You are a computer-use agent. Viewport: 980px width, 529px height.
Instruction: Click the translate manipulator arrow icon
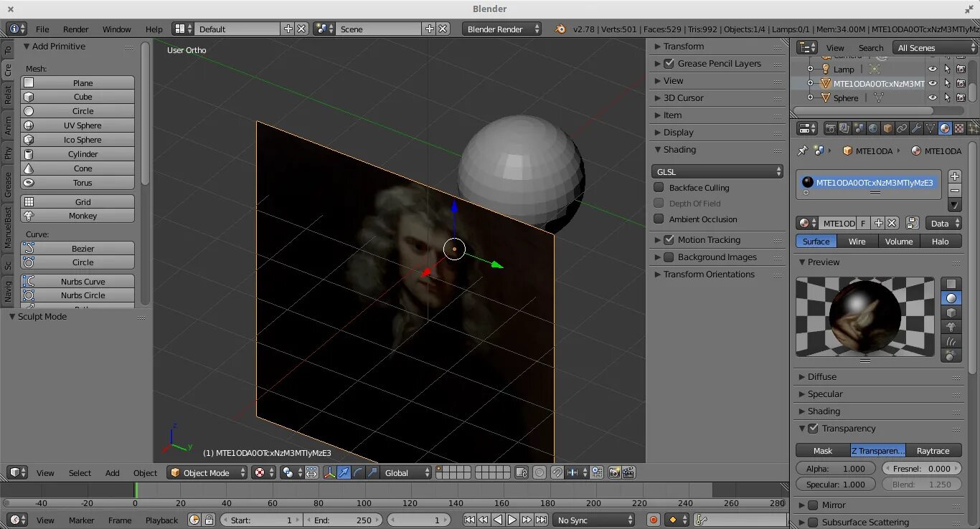pos(344,472)
